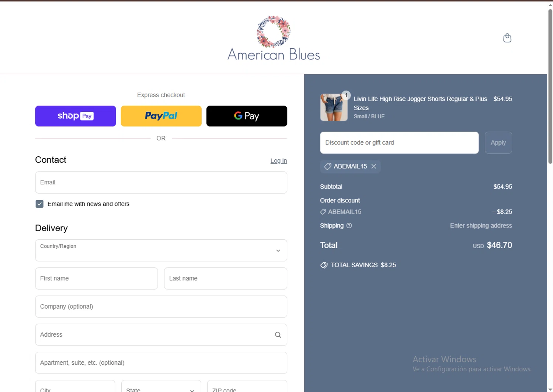The image size is (553, 392).
Task: Click the page vertical scrollbar
Action: coord(550,86)
